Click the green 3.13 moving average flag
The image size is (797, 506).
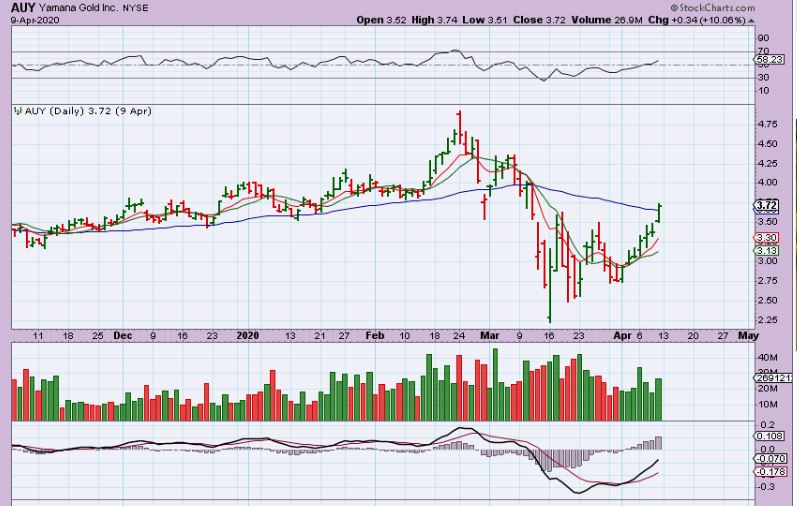[766, 250]
